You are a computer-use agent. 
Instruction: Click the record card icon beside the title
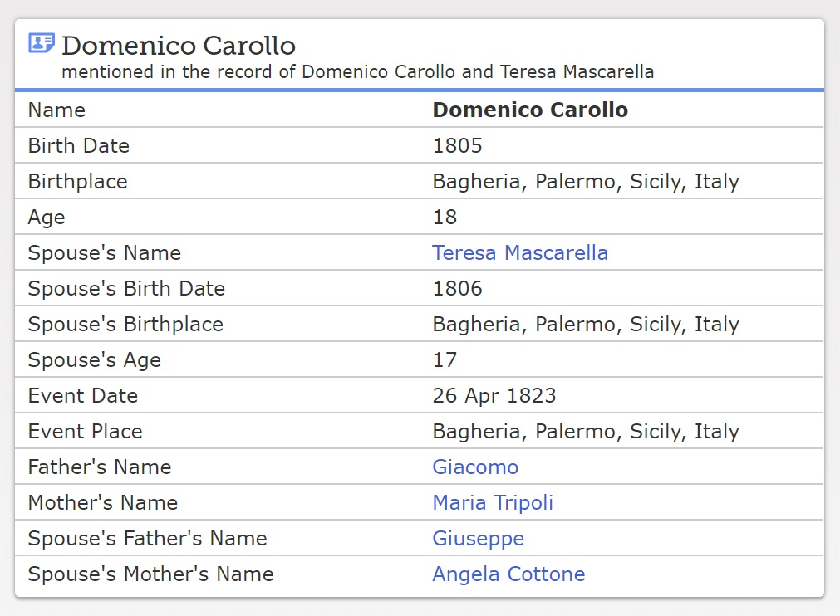(42, 43)
